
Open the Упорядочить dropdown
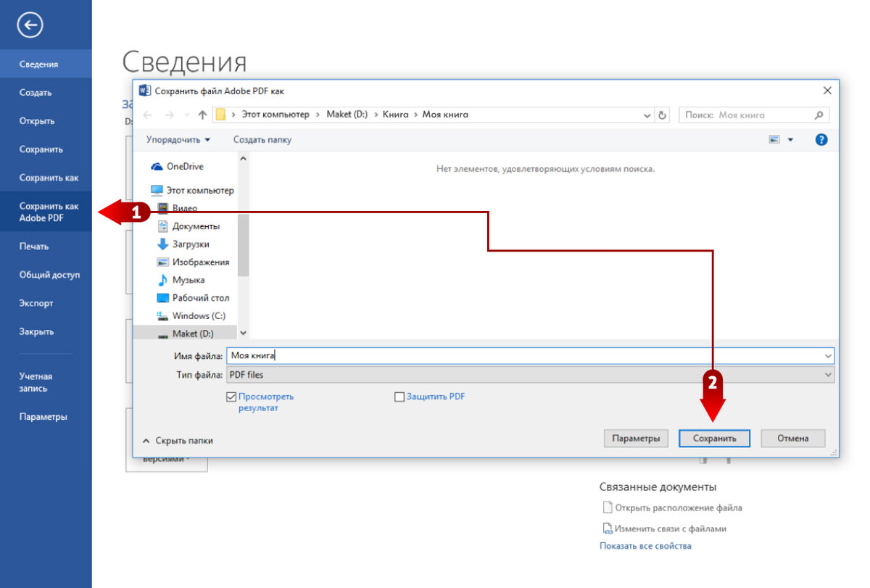178,139
